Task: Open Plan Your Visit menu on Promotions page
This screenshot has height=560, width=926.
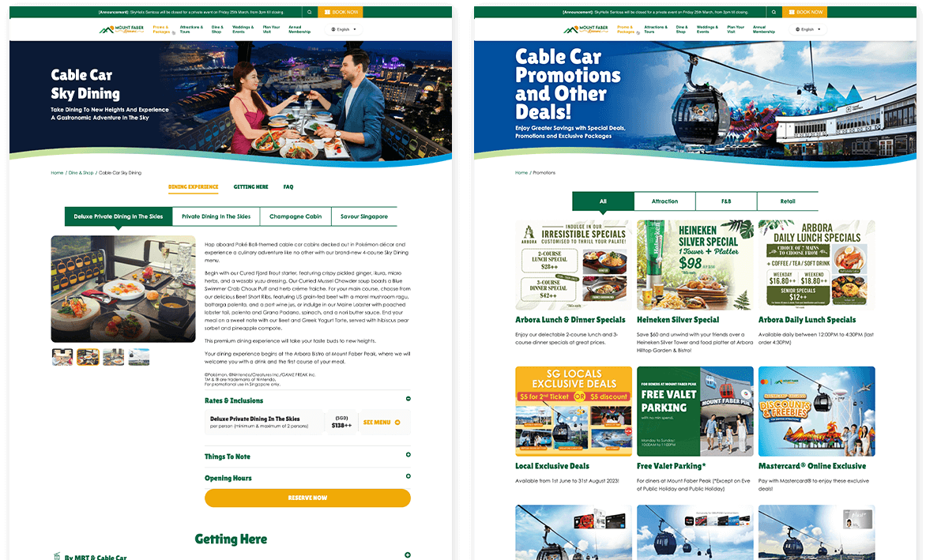Action: point(736,29)
